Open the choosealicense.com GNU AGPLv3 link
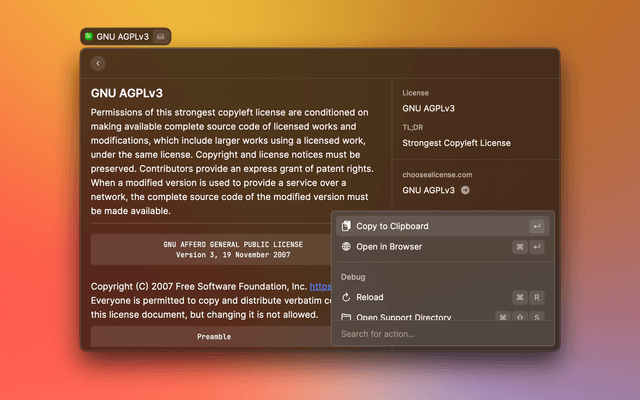 pyautogui.click(x=428, y=190)
